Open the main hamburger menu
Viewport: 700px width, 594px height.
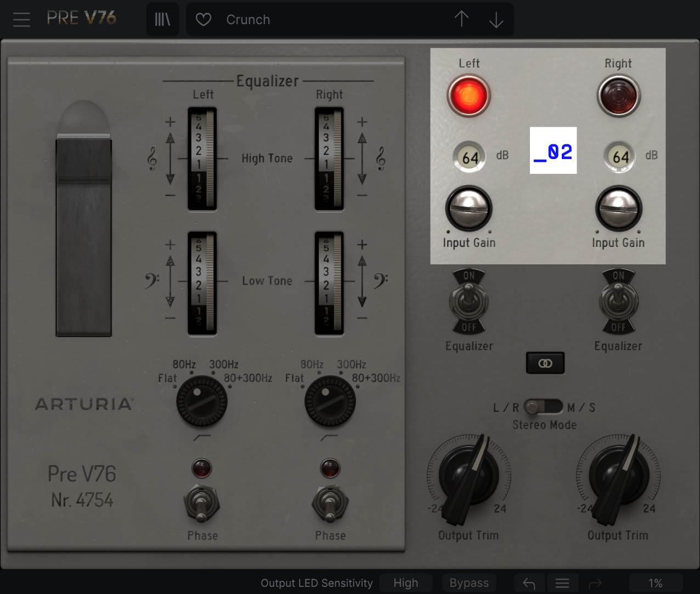click(x=21, y=20)
